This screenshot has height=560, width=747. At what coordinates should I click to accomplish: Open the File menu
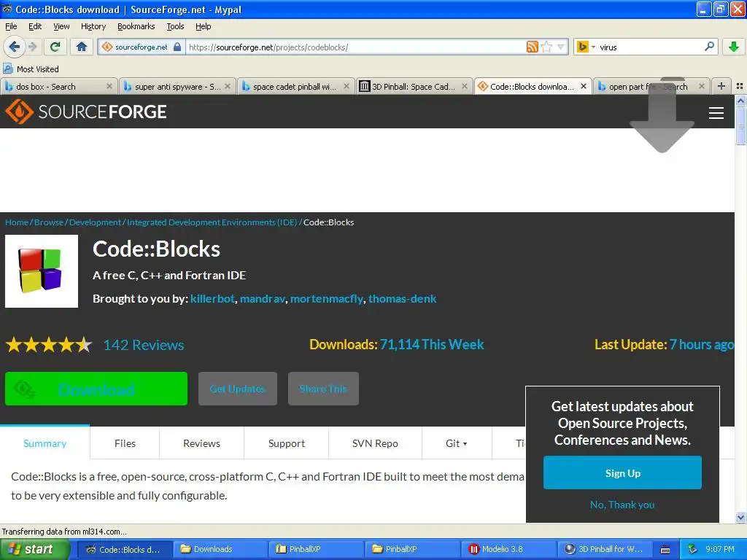[x=11, y=26]
